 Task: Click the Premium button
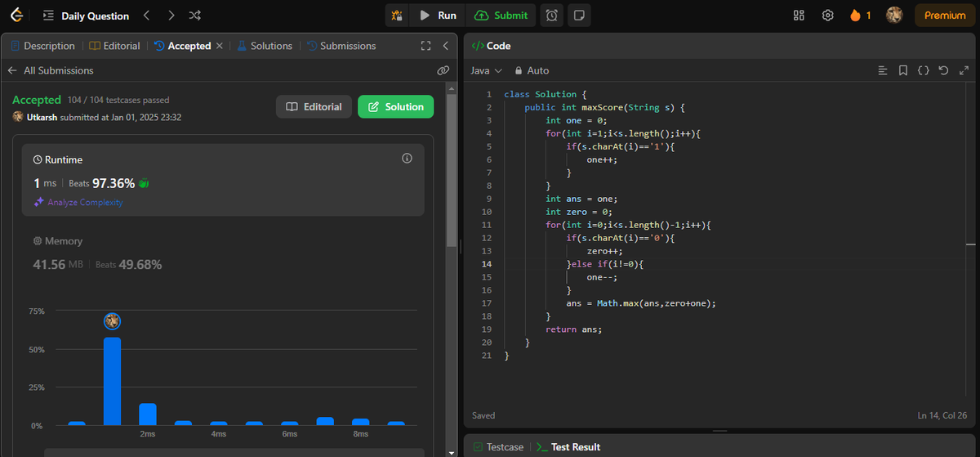945,16
